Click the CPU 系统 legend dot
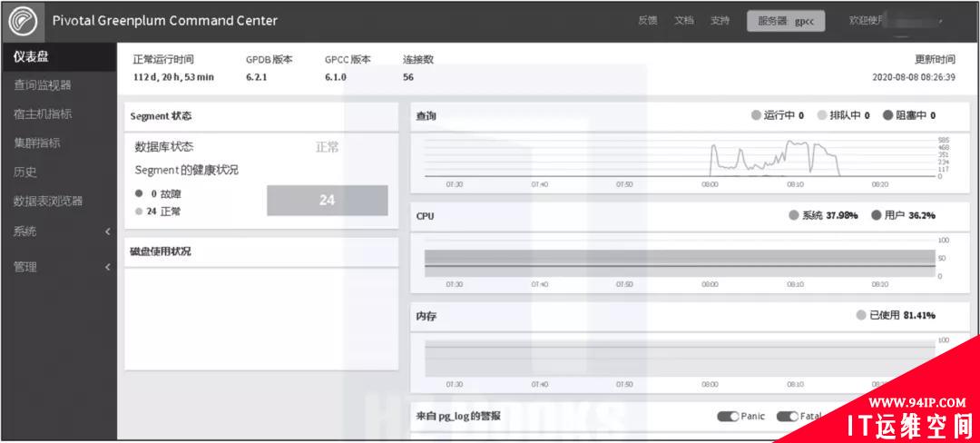This screenshot has height=443, width=980. click(794, 215)
